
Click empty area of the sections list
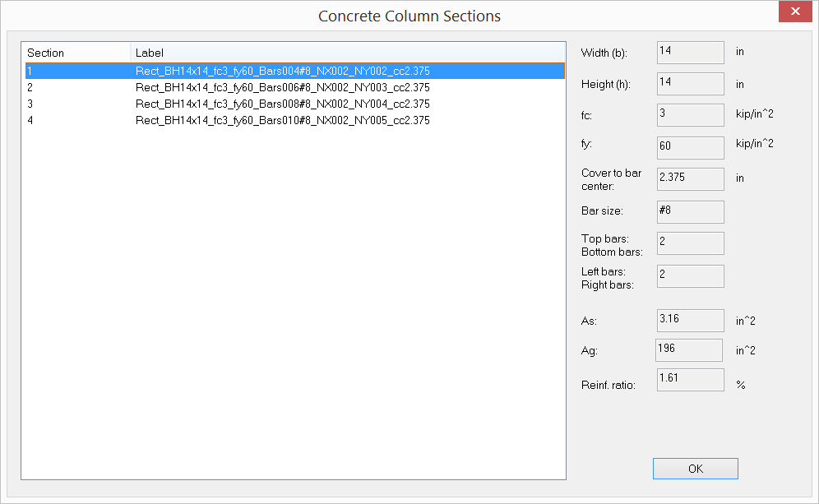293,312
